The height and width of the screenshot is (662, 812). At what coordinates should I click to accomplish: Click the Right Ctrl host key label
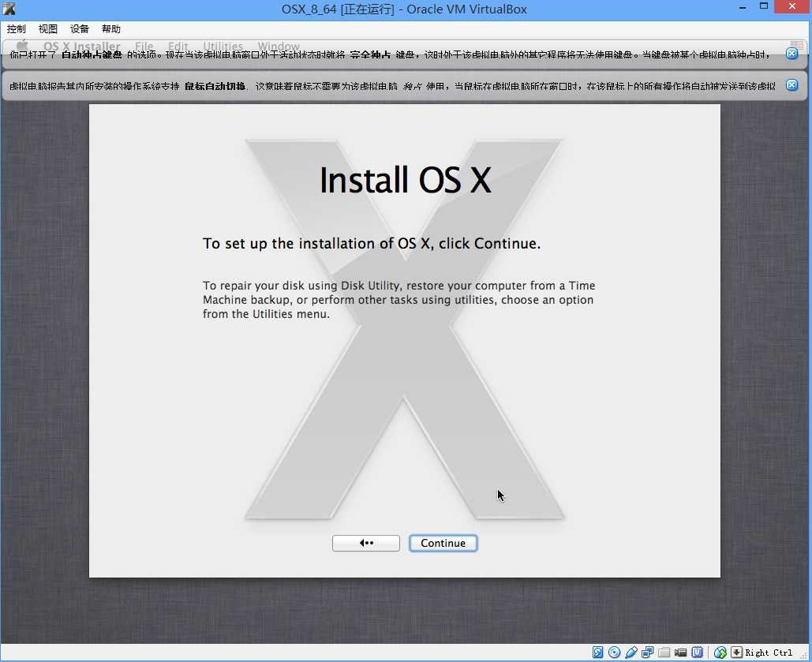[769, 653]
